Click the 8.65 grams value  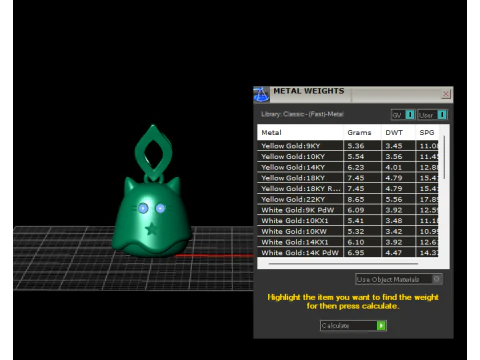click(356, 199)
